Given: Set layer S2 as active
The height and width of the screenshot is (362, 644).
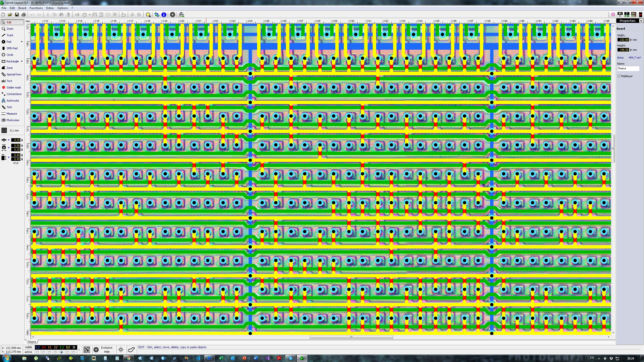Looking at the screenshot, I should click(x=68, y=352).
